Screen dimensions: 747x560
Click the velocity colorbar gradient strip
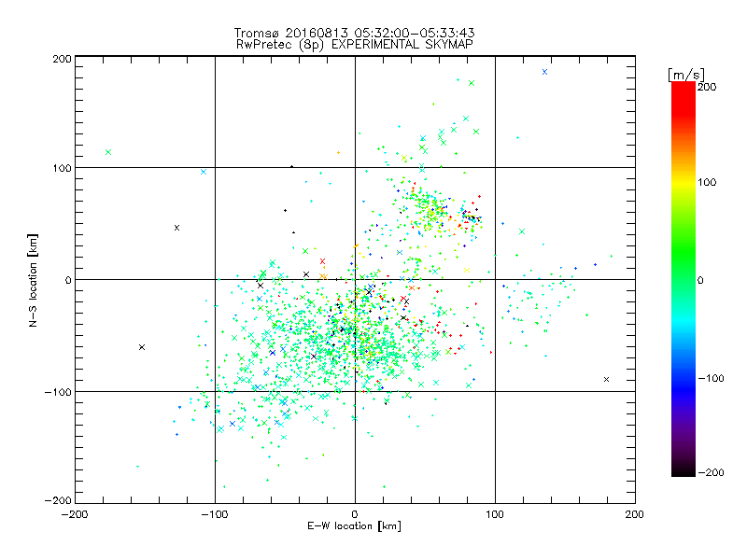coord(684,279)
